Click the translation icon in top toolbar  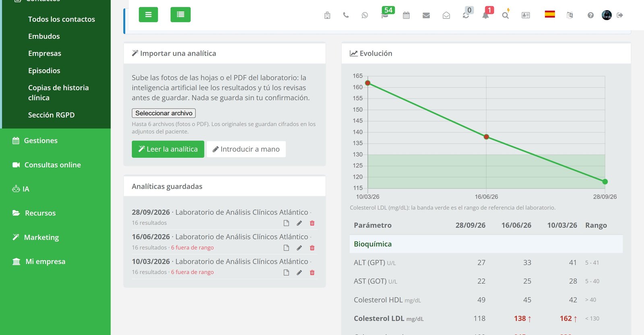[x=570, y=15]
